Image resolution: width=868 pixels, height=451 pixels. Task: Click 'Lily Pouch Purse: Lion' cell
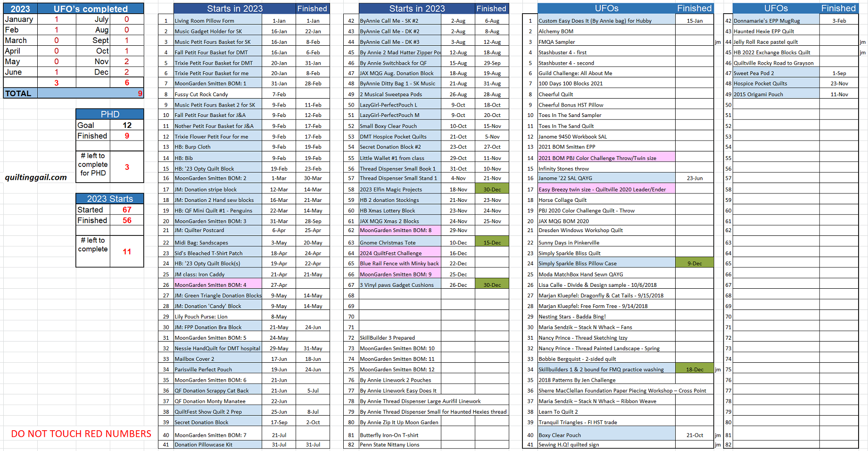click(218, 317)
